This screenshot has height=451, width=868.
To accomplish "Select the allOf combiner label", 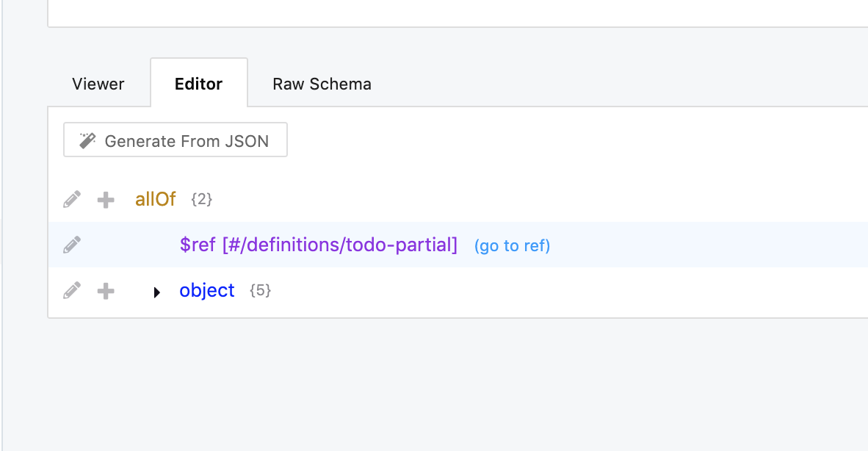I will 156,199.
